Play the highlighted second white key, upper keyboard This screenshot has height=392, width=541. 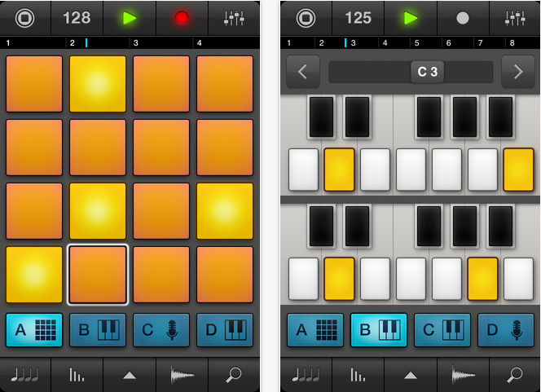coord(339,170)
